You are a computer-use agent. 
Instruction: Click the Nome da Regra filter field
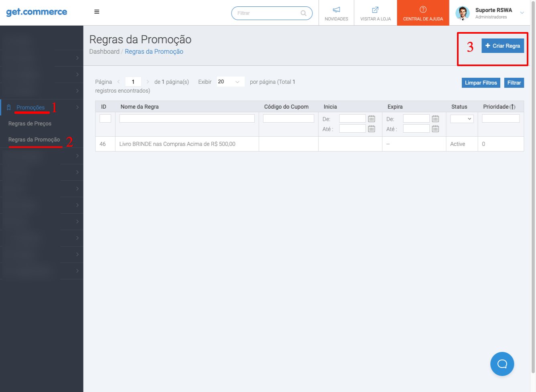click(x=187, y=119)
